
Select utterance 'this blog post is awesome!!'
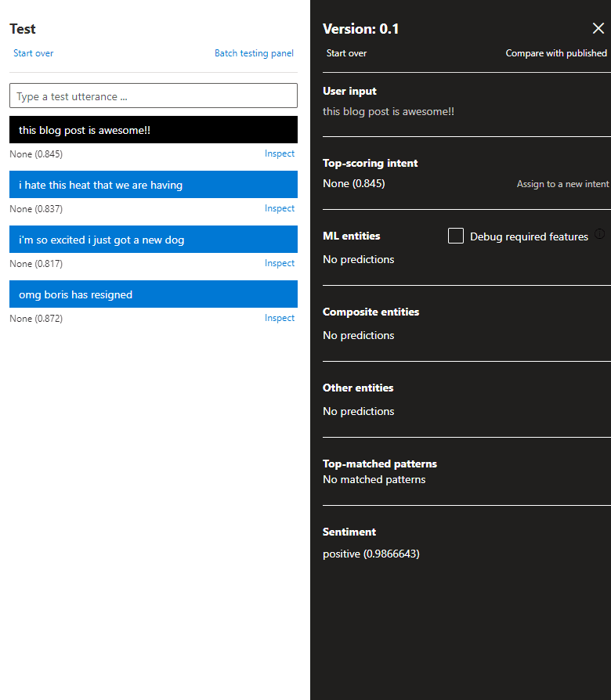pos(154,130)
